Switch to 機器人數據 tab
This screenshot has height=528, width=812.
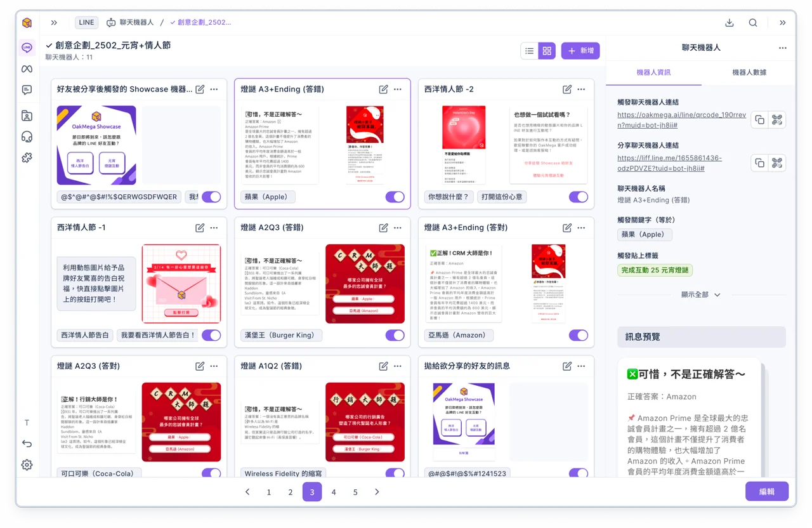tap(749, 72)
